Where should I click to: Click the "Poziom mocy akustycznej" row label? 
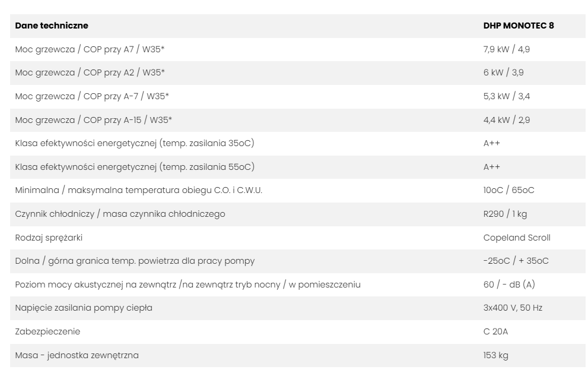[187, 285]
